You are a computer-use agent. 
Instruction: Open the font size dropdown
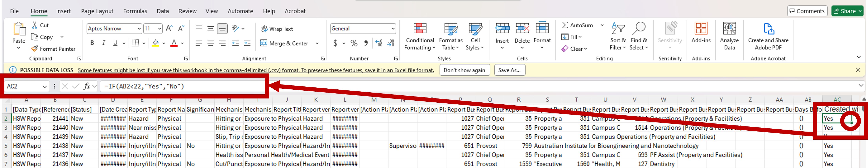click(x=160, y=29)
